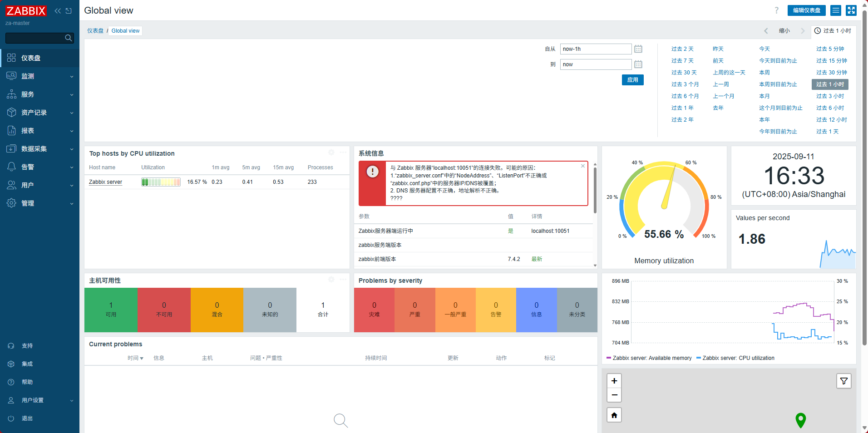
Task: Expand the 报表 reports menu
Action: pos(39,131)
